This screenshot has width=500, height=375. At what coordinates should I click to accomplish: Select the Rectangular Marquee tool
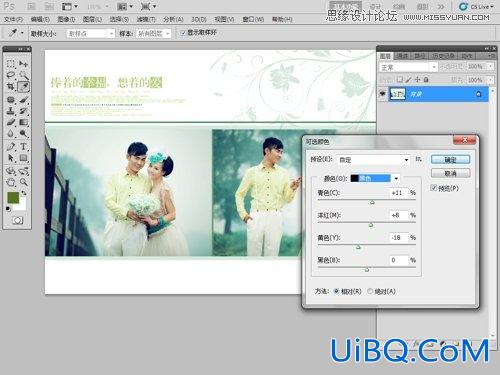pos(11,63)
